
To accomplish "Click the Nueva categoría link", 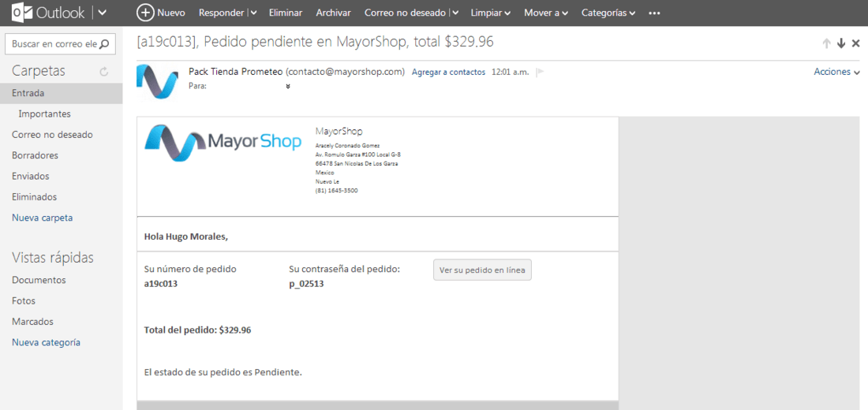I will [46, 342].
